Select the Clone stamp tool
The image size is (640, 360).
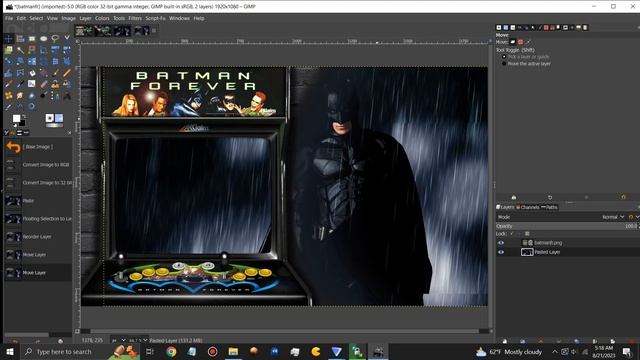[56, 84]
